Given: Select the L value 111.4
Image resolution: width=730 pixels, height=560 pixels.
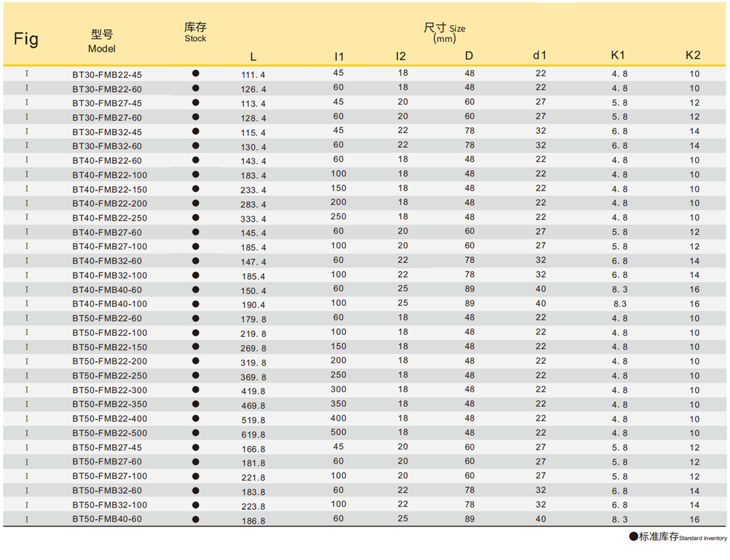Looking at the screenshot, I should (x=253, y=75).
